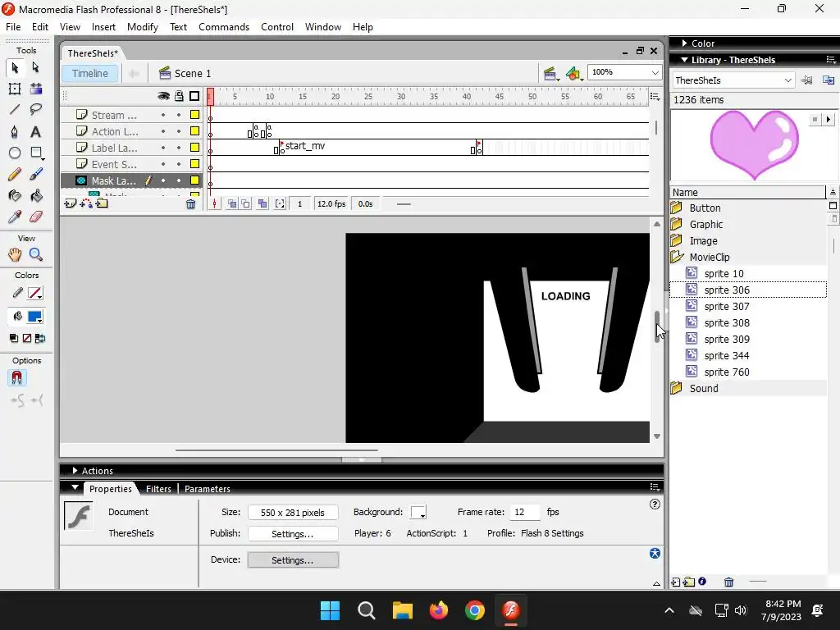Viewport: 840px width, 630px height.
Task: Expand the Actions panel
Action: coord(75,470)
